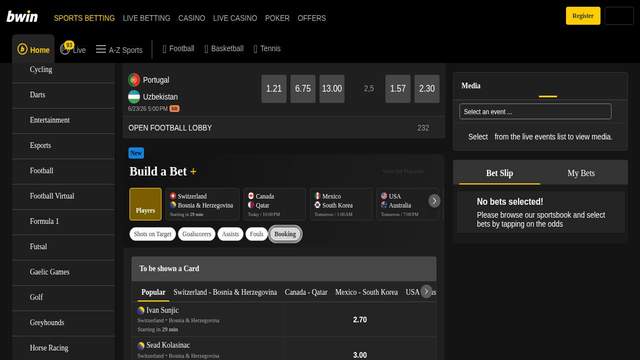Open the Home tab icon

[22, 49]
